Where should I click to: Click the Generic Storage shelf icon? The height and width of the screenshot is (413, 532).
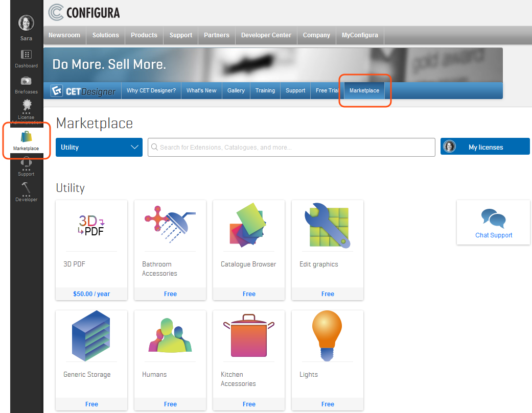click(x=91, y=336)
